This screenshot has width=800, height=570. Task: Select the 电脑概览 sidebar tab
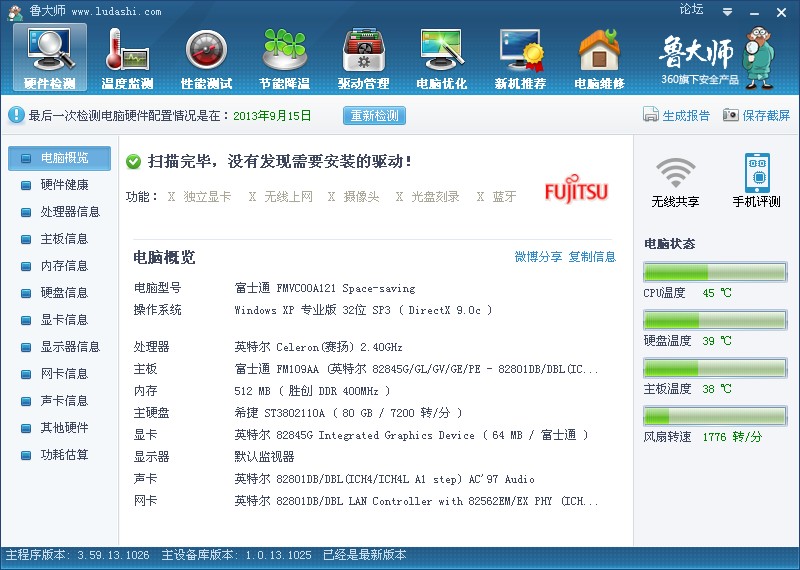(x=59, y=158)
